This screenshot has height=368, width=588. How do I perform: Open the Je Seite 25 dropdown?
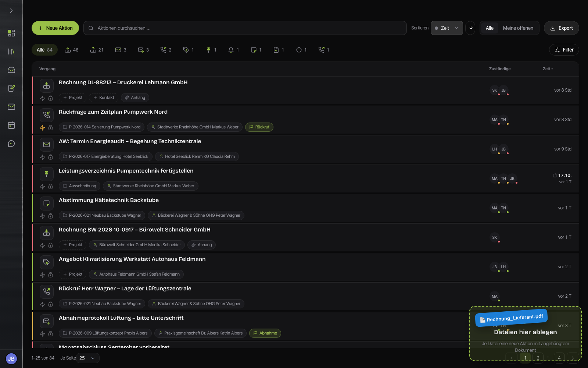[x=88, y=358]
